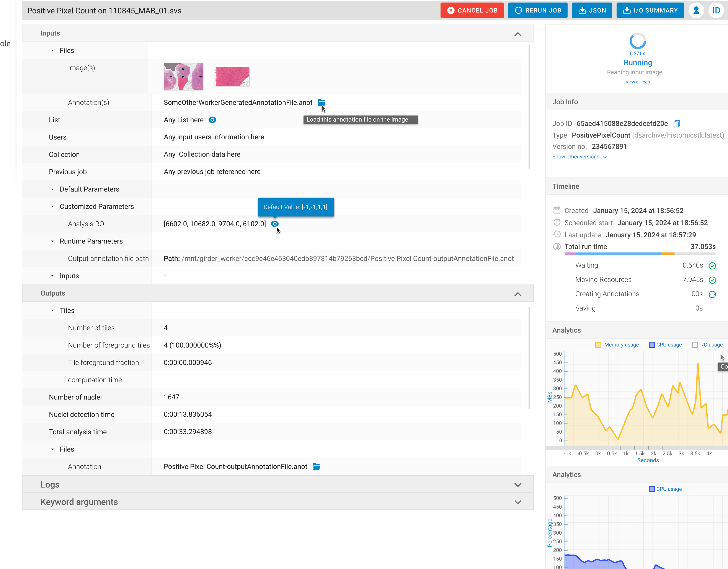
Task: Click the total run time progress bar
Action: point(640,254)
